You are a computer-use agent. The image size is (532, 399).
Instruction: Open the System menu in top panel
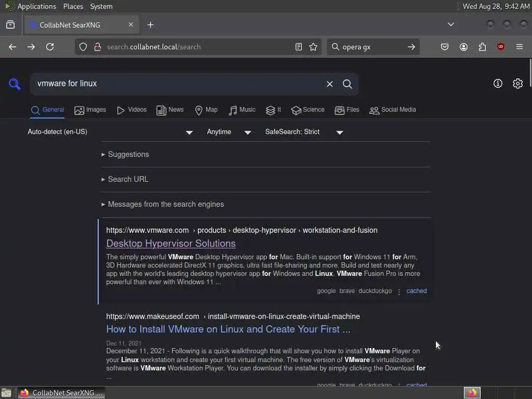[101, 6]
